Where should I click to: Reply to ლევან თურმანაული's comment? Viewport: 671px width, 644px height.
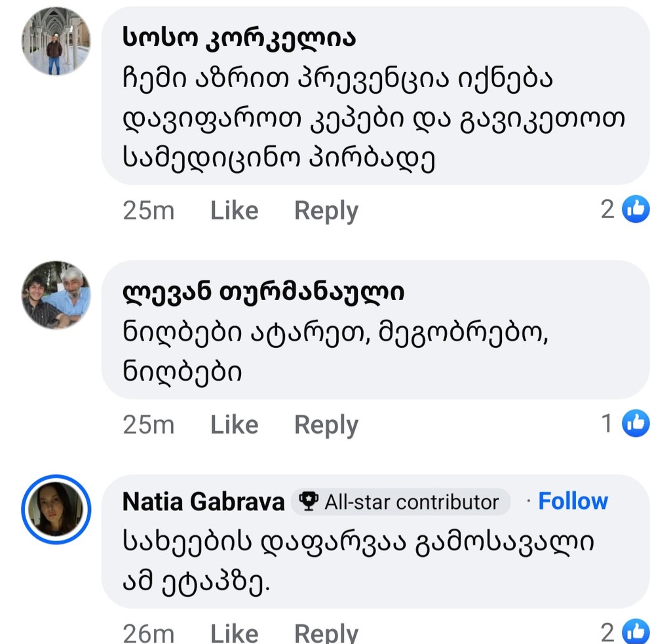click(x=326, y=425)
